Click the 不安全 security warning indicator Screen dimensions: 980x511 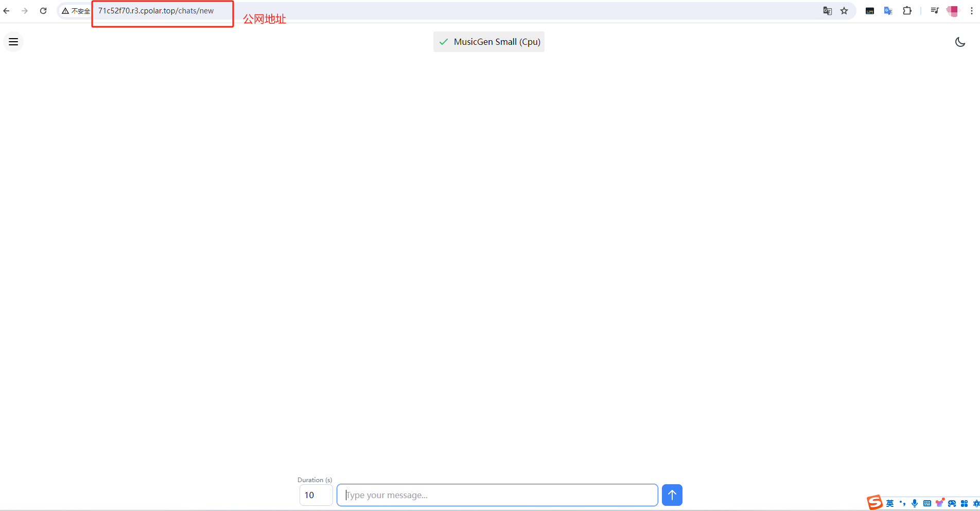[76, 11]
